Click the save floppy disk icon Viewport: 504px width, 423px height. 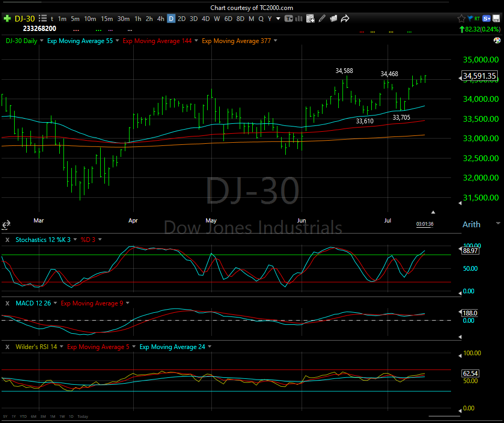click(x=496, y=19)
